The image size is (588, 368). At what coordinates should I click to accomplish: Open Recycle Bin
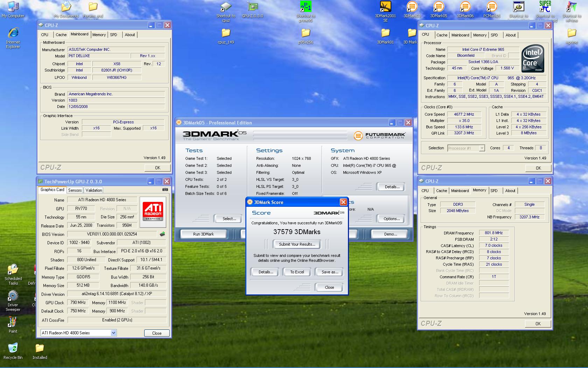(13, 351)
